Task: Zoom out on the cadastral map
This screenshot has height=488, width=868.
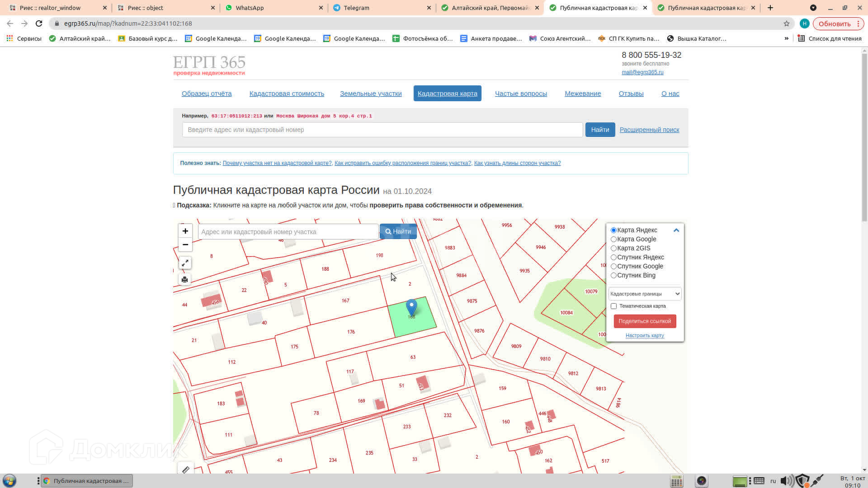Action: point(185,244)
